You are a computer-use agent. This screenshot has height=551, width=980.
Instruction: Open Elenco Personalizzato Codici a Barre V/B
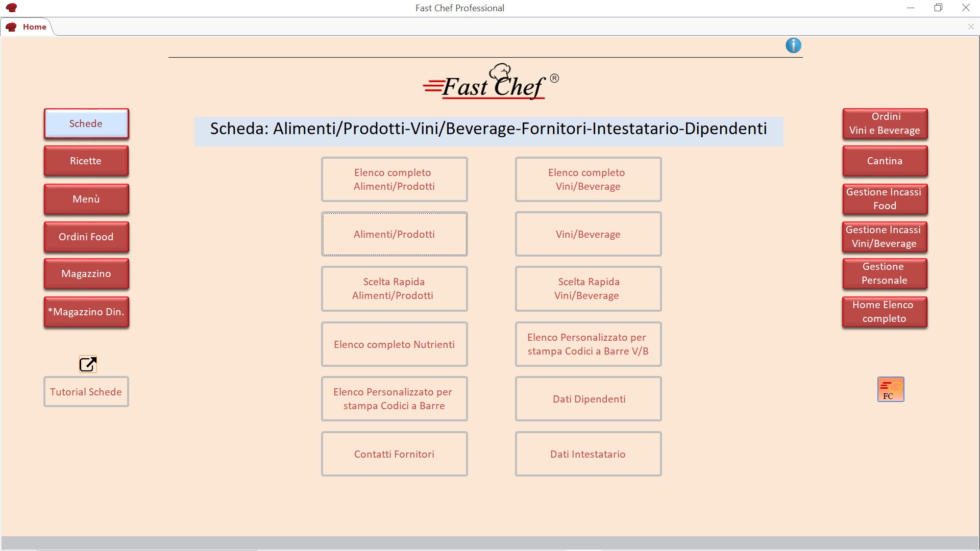pyautogui.click(x=589, y=344)
